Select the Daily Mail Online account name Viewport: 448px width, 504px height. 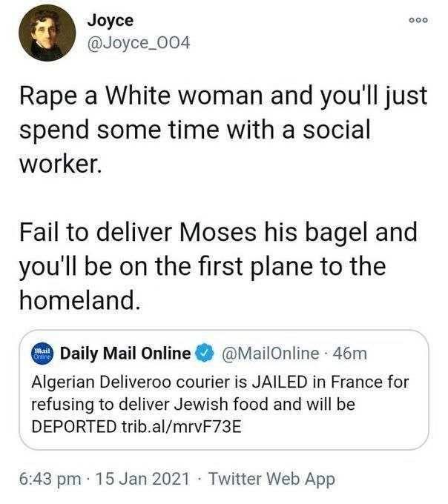tap(125, 354)
